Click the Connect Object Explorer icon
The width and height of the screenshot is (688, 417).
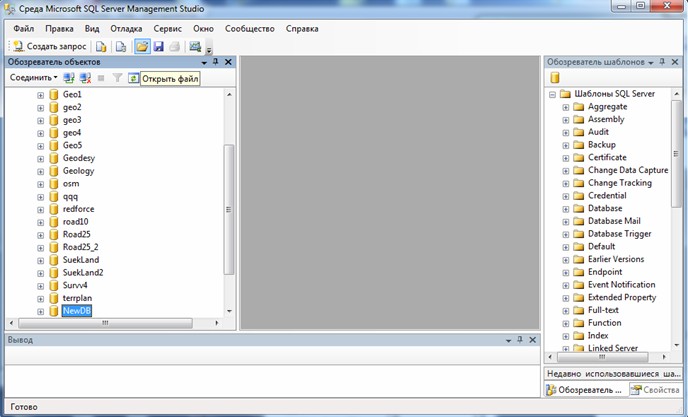point(69,78)
